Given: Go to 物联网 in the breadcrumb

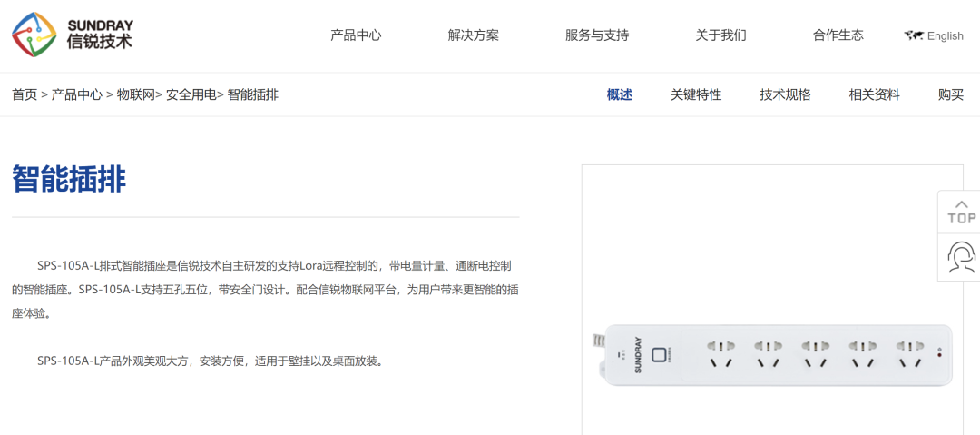Looking at the screenshot, I should 135,95.
